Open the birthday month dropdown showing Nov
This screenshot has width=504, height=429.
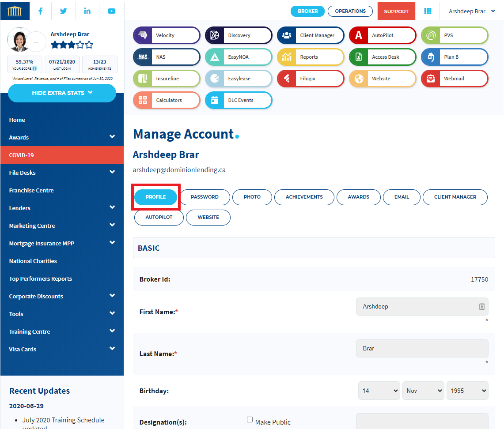click(423, 391)
